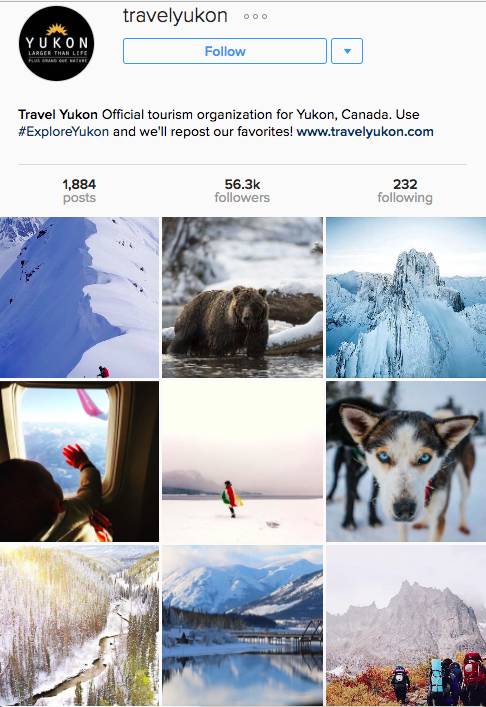This screenshot has height=707, width=486.
Task: Open the 232 following list
Action: (x=405, y=191)
